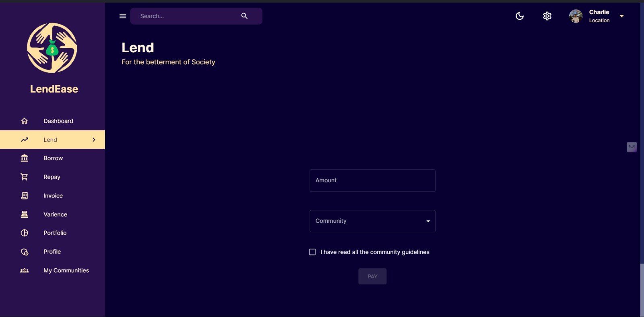View the Portfolio page
Viewport: 644px width, 317px height.
point(52,233)
